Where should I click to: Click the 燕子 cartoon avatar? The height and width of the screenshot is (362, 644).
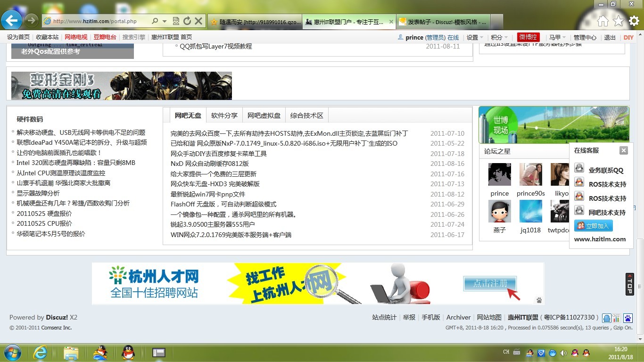pos(500,211)
